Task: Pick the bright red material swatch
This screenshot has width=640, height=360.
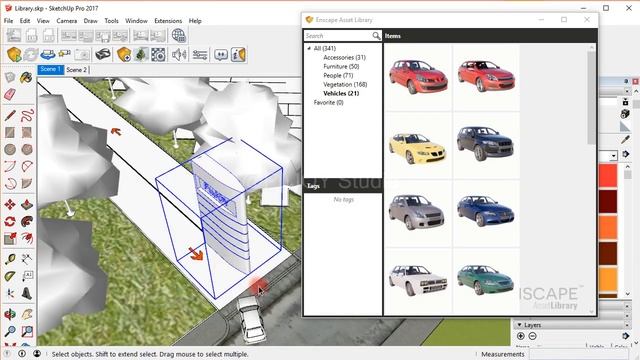Action: click(x=608, y=175)
